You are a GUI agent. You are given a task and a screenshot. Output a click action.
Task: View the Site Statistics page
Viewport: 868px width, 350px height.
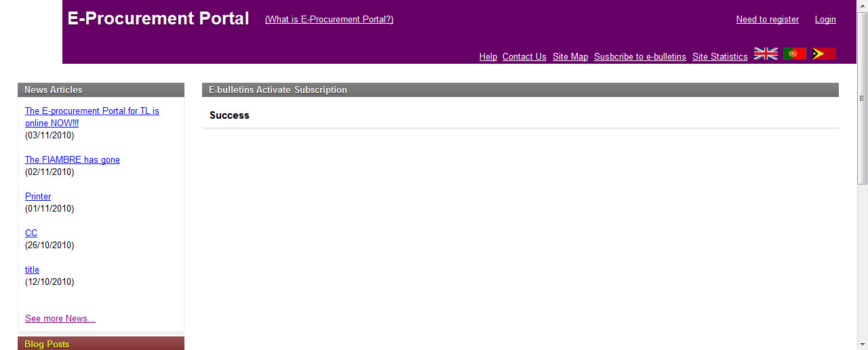point(719,57)
